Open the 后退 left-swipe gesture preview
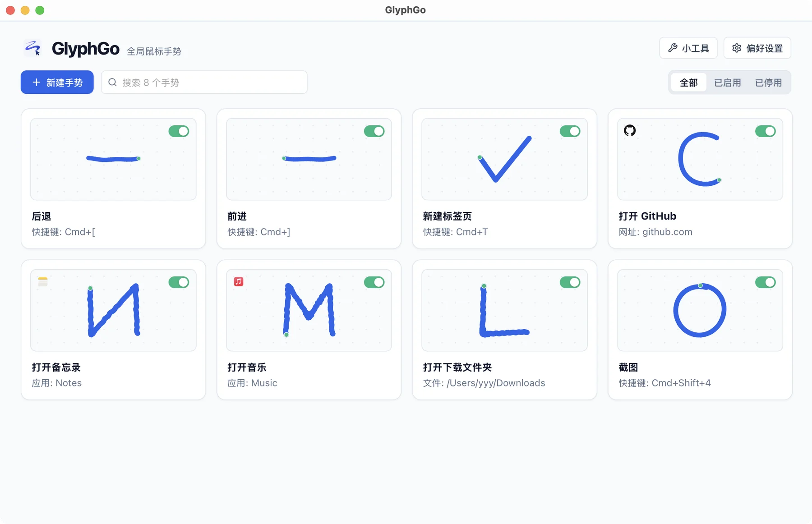812x524 pixels. [x=113, y=159]
